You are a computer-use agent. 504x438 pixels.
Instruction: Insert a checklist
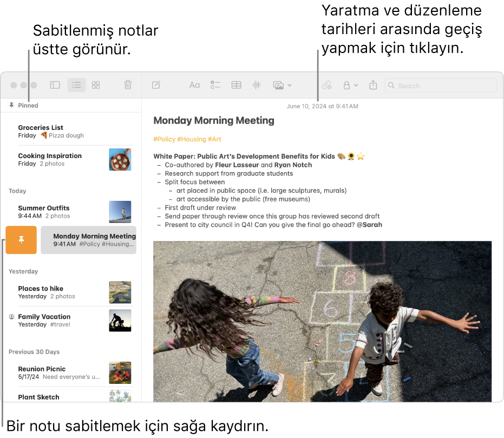click(215, 85)
